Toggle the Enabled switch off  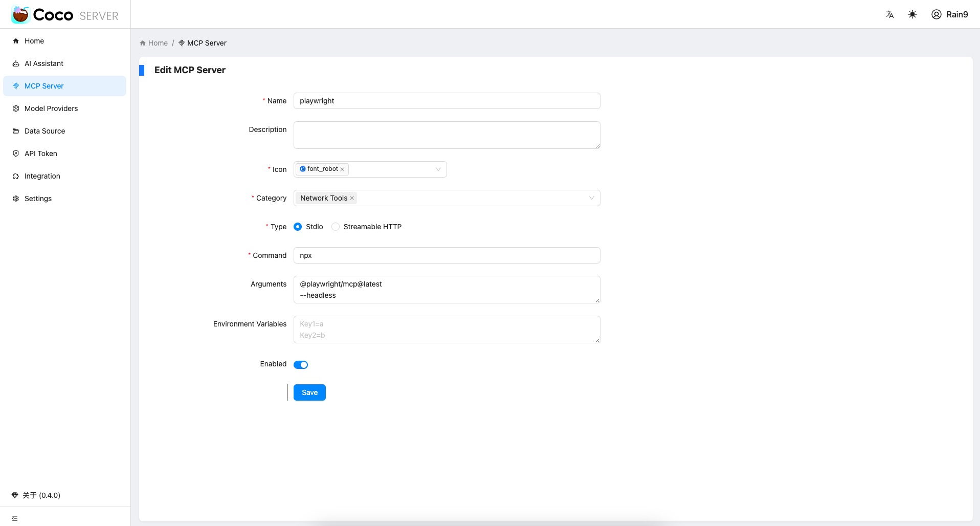[x=301, y=365]
